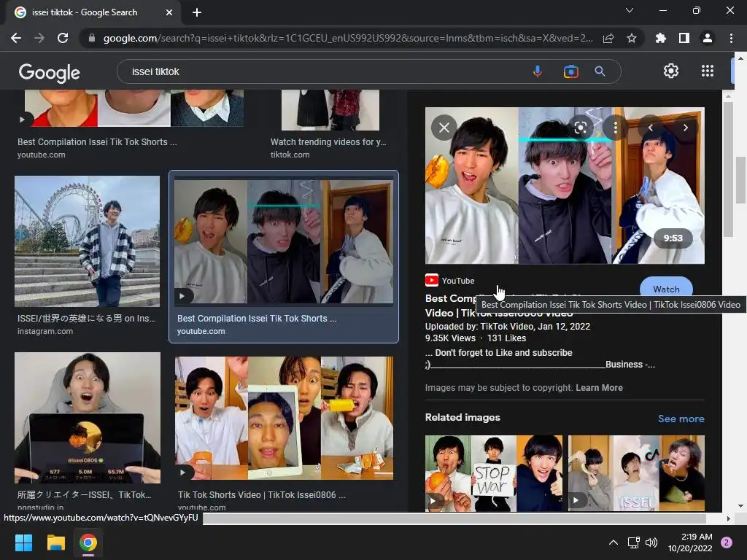This screenshot has width=747, height=560.
Task: Select the 'issei tiktok - Google Search' tab
Action: 93,12
